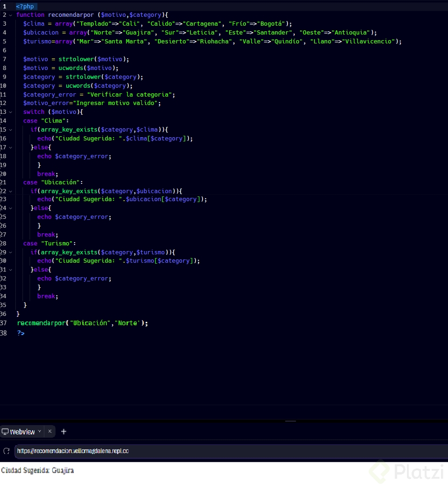Collapse the if fold arrow on line 29
The width and height of the screenshot is (448, 489).
11,252
